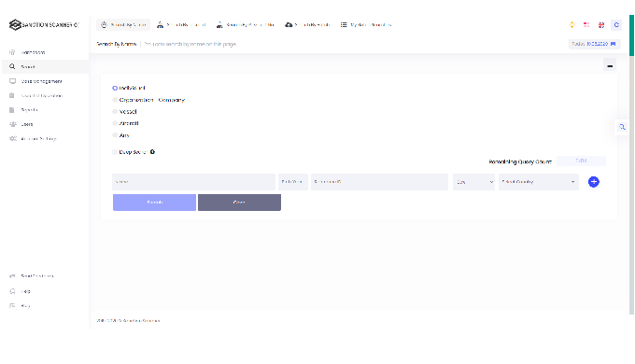The image size is (635, 364).
Task: Open the match rate percentage dropdown
Action: click(473, 182)
